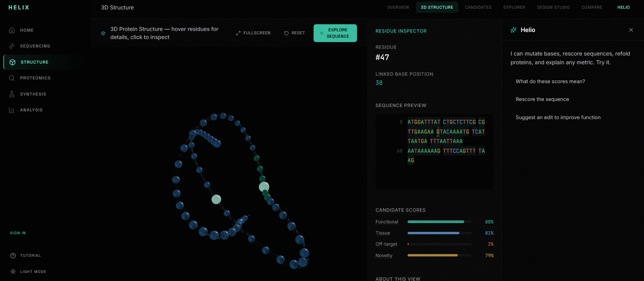Click residue number #47

point(382,57)
